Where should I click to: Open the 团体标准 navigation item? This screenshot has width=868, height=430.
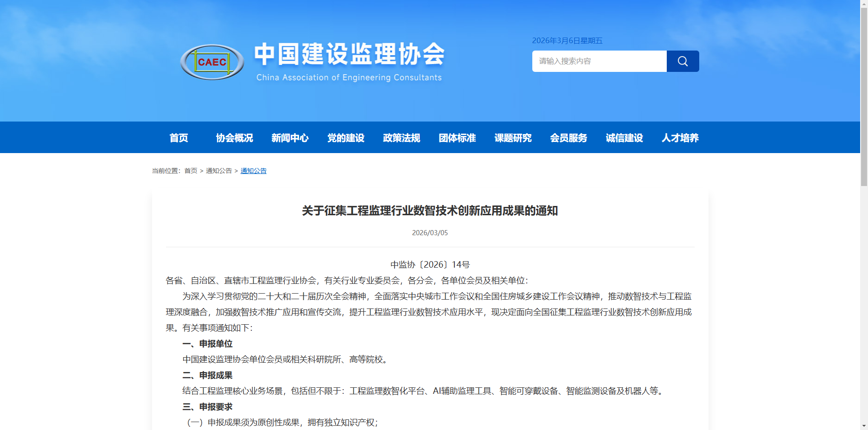pos(457,138)
